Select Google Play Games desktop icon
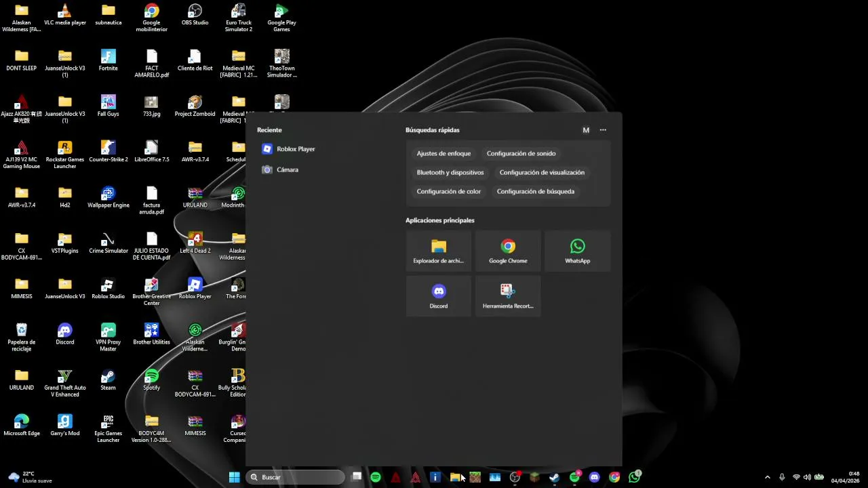Image resolution: width=868 pixels, height=488 pixels. (x=282, y=18)
